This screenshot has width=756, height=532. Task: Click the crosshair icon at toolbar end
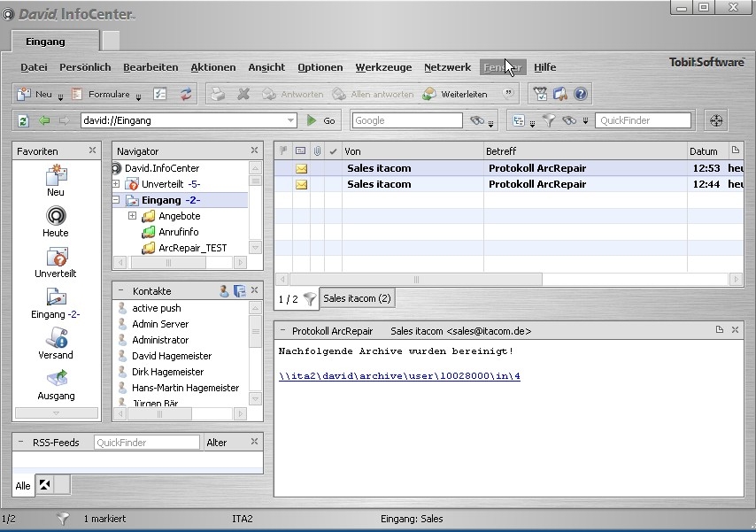coord(716,120)
